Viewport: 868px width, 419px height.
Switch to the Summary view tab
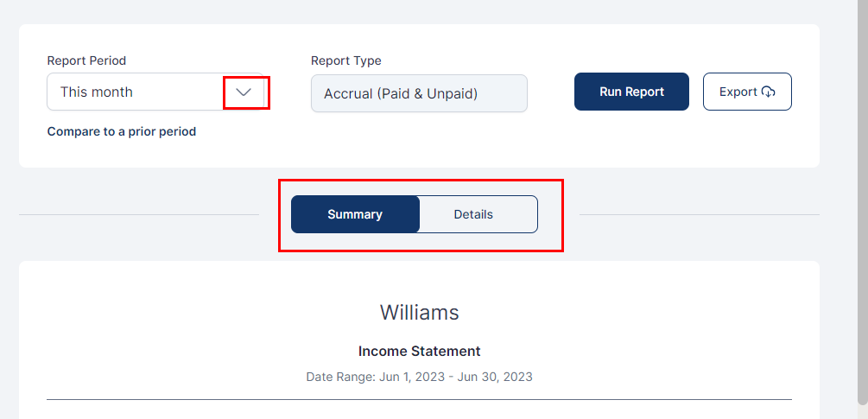(x=355, y=214)
